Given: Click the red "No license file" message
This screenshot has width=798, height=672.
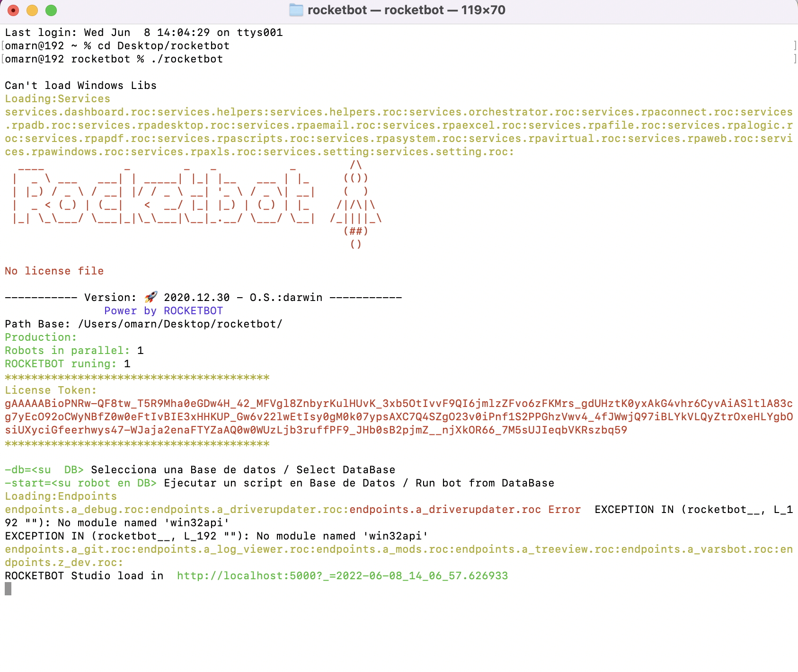Looking at the screenshot, I should coord(54,271).
